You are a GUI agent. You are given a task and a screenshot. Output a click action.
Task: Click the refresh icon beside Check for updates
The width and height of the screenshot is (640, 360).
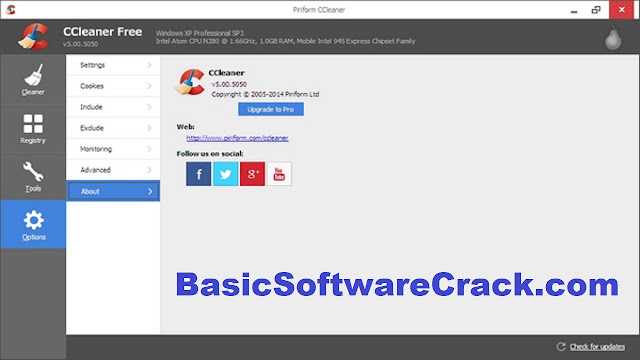point(561,347)
